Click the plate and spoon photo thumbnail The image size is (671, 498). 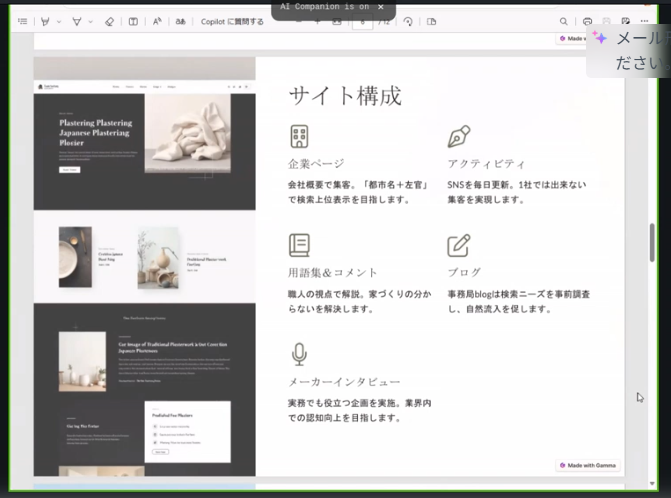(75, 257)
